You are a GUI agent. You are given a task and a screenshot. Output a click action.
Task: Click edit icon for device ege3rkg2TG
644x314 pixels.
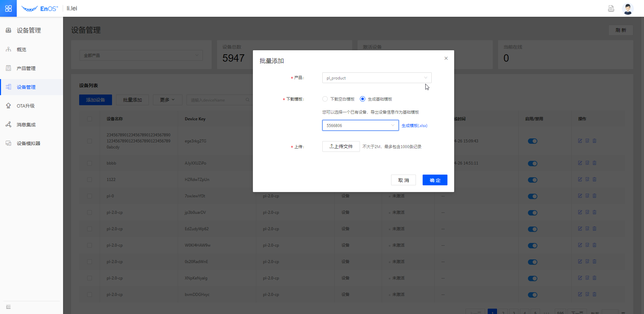[x=580, y=141]
